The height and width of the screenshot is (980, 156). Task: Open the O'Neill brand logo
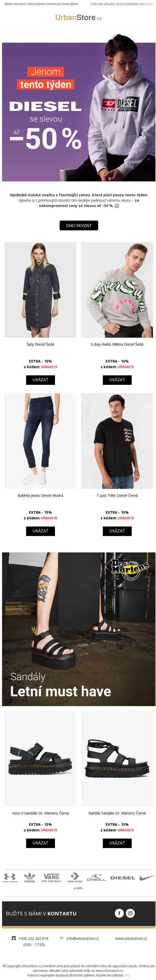[x=96, y=878]
